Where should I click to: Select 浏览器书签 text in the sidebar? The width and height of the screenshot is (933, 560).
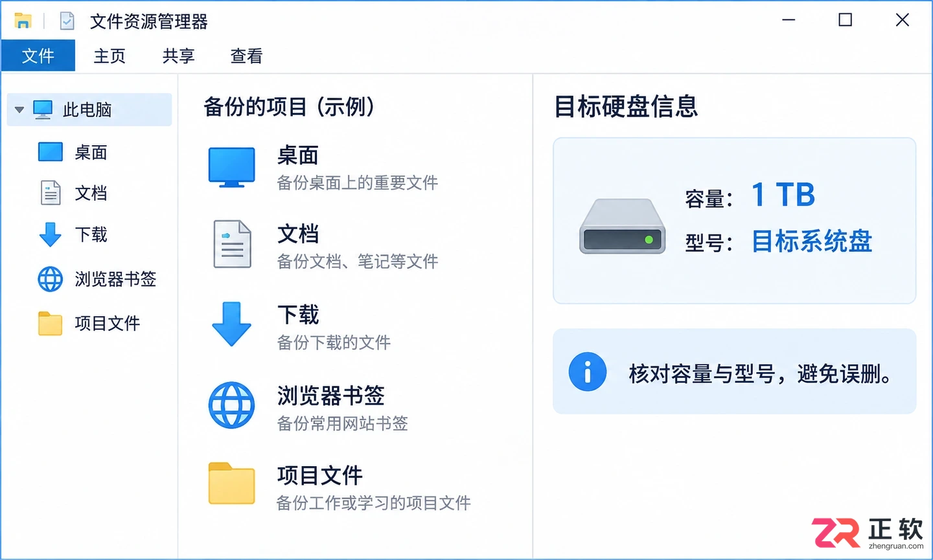[115, 279]
